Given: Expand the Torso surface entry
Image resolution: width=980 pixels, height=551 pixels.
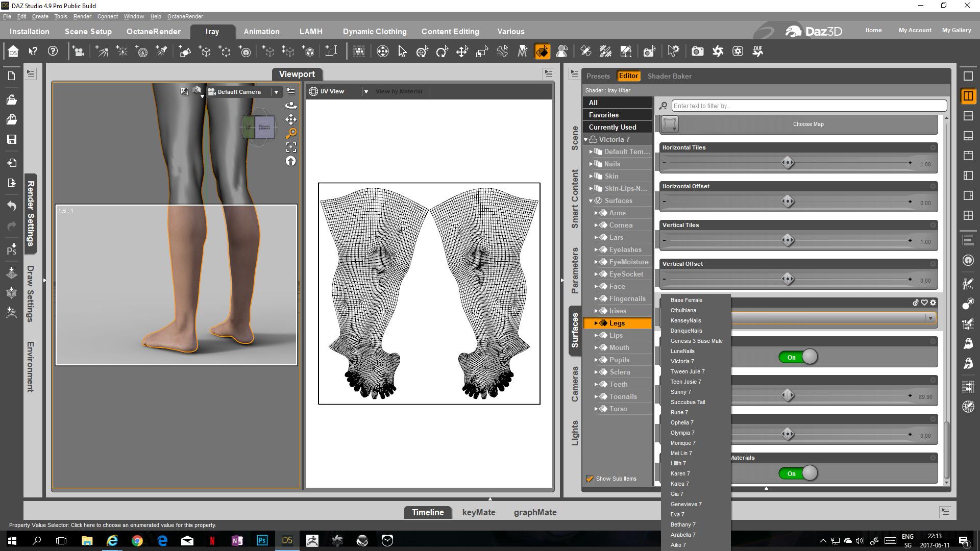Looking at the screenshot, I should (x=597, y=409).
